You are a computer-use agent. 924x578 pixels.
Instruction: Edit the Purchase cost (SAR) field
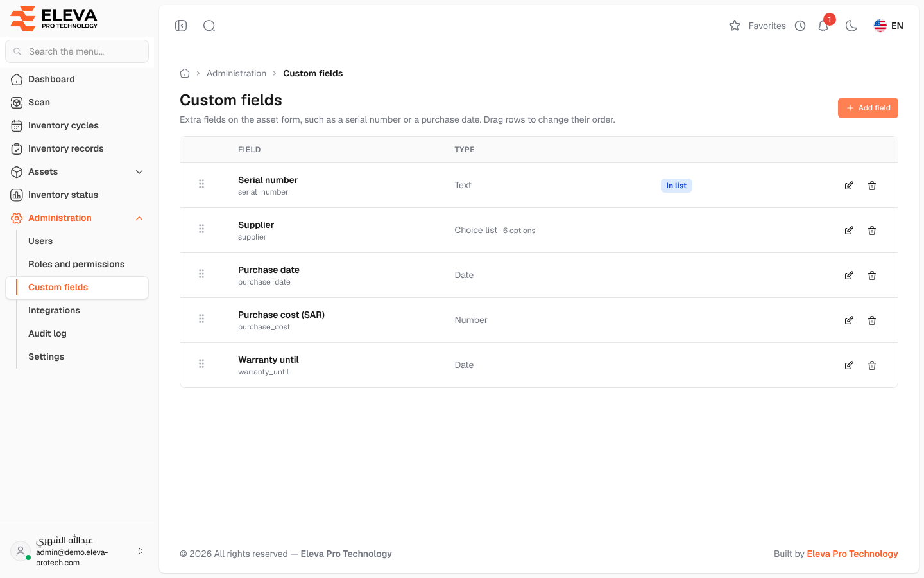pyautogui.click(x=849, y=320)
